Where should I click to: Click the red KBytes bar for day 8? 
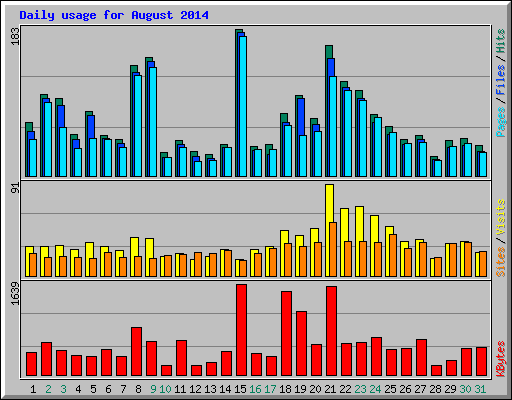(x=137, y=352)
